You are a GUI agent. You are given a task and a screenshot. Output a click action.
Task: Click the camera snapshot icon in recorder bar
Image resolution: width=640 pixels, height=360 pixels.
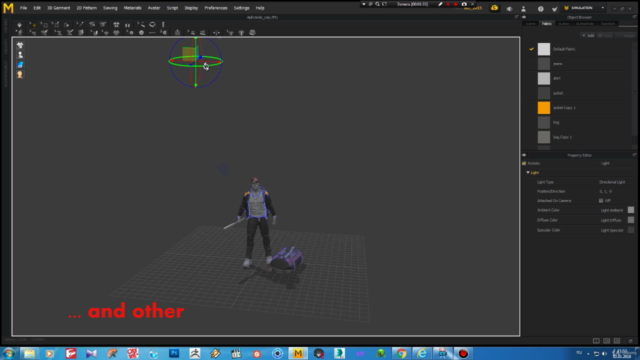pyautogui.click(x=464, y=4)
